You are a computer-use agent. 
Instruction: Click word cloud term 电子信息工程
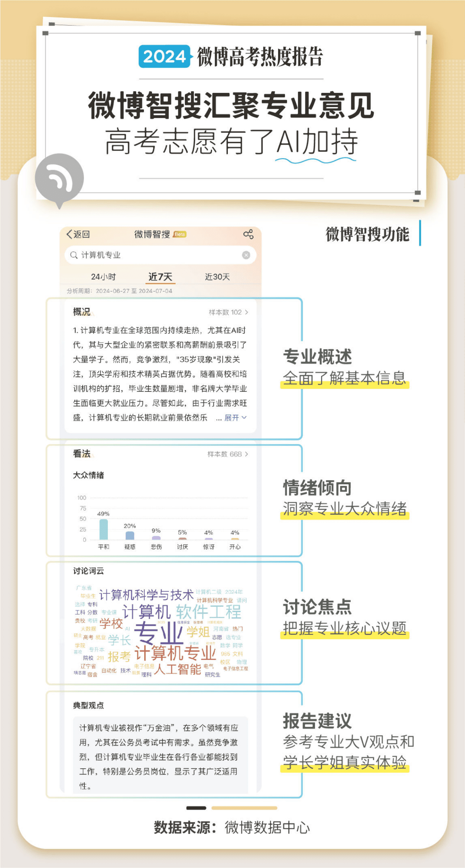[236, 668]
